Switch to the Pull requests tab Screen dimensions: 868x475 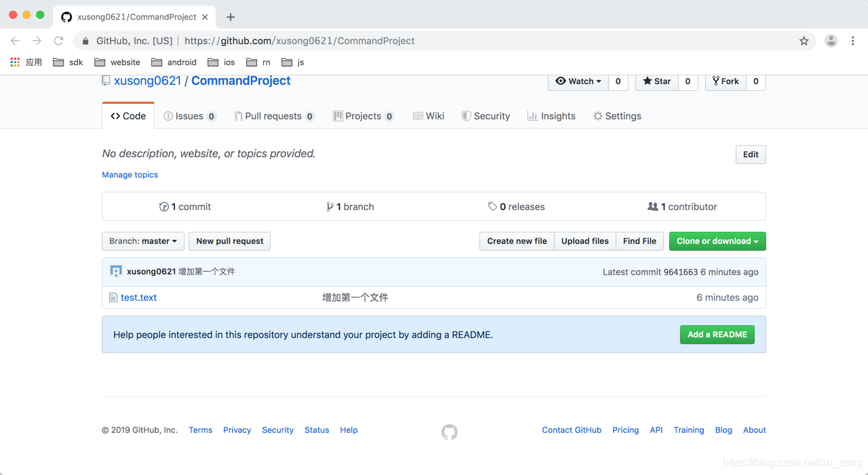click(x=275, y=116)
